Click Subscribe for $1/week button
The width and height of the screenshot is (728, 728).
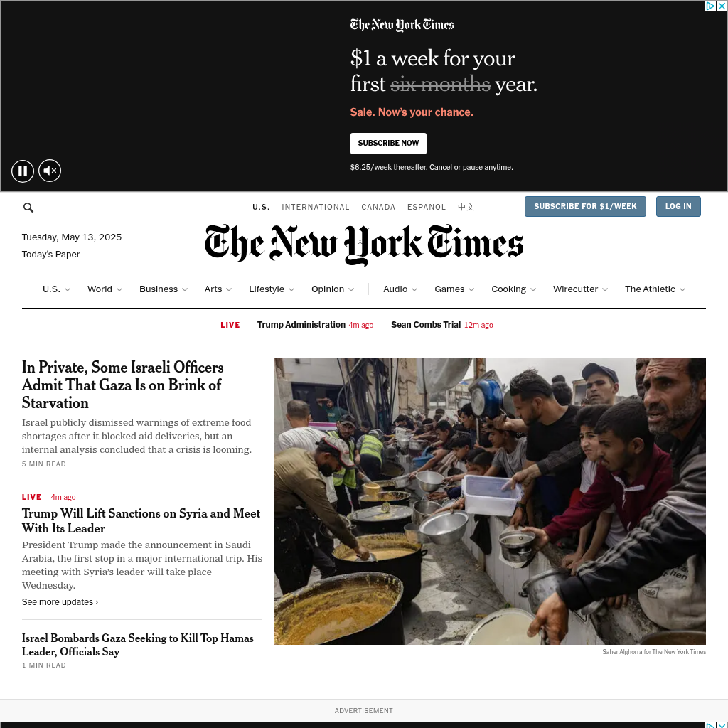(x=585, y=207)
